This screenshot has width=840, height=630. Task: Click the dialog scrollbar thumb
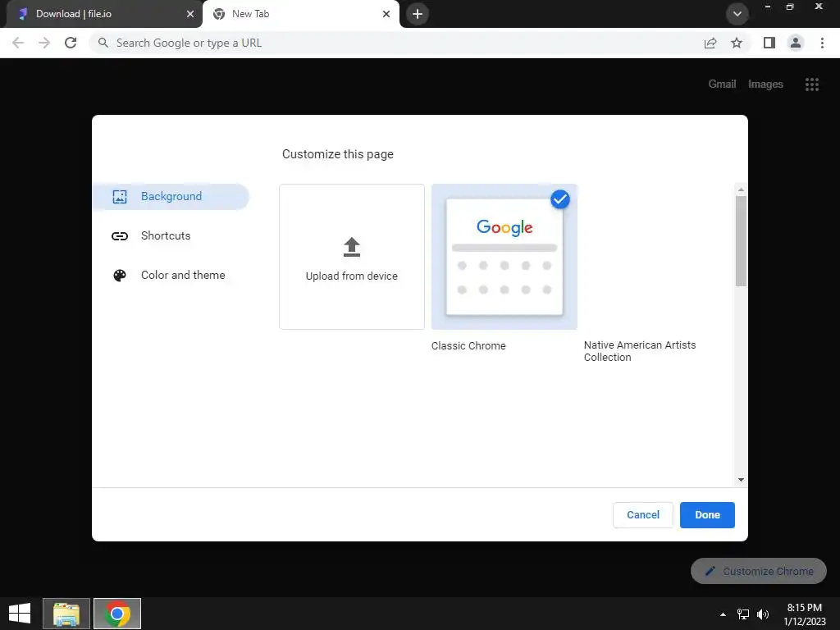[x=741, y=241]
